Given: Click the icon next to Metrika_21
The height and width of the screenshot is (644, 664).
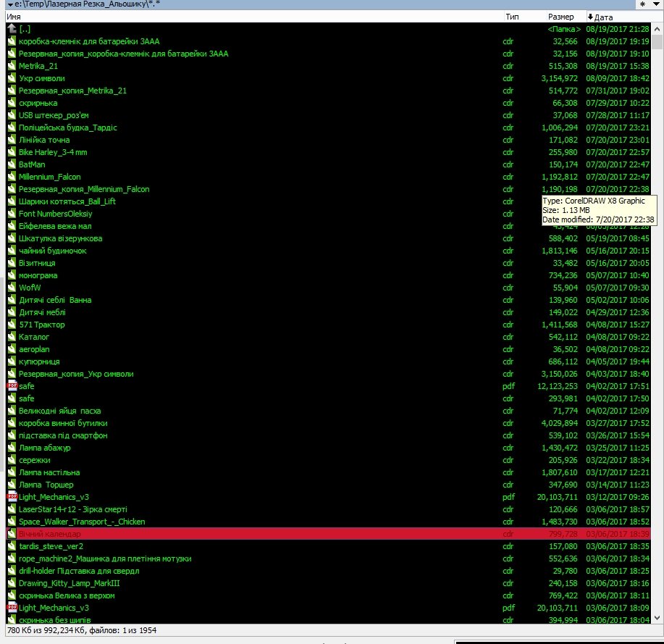Looking at the screenshot, I should (x=12, y=66).
